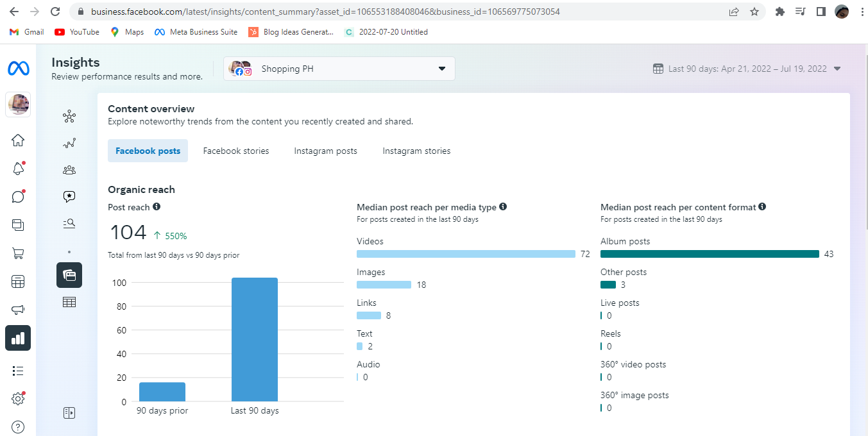Image resolution: width=868 pixels, height=436 pixels.
Task: Click the Post reach info icon
Action: point(157,207)
